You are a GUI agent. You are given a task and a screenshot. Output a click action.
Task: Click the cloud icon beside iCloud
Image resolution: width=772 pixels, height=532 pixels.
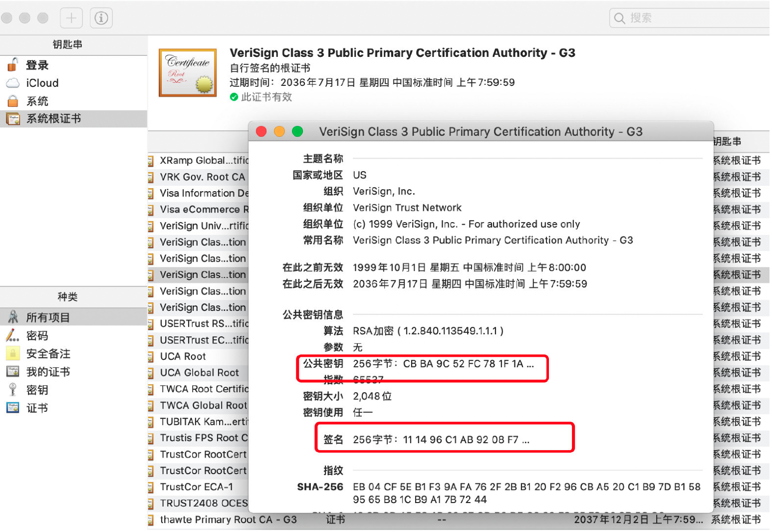12,83
